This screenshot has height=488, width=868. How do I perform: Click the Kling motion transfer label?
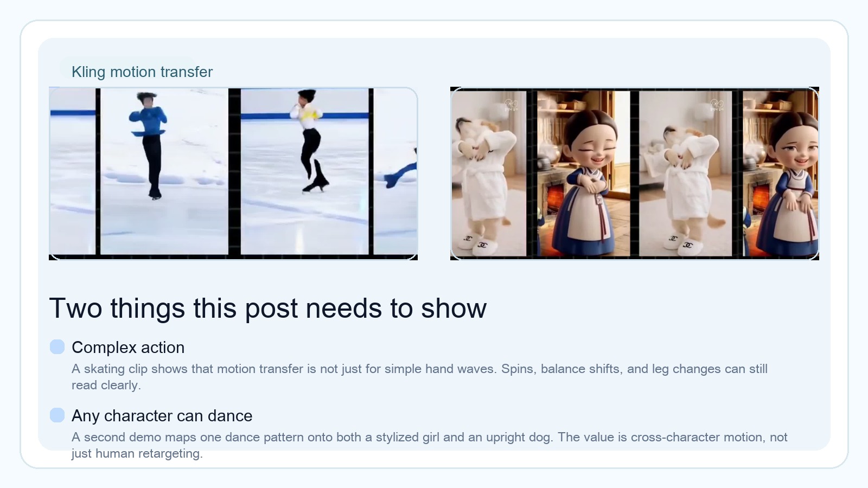click(x=142, y=72)
